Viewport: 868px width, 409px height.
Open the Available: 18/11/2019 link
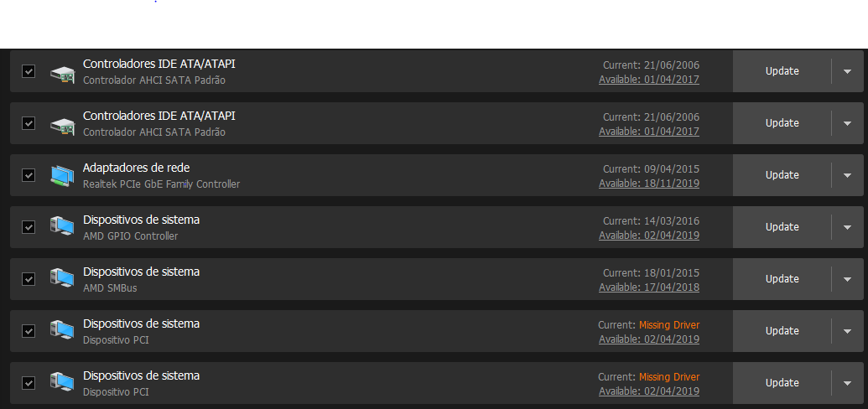(649, 184)
